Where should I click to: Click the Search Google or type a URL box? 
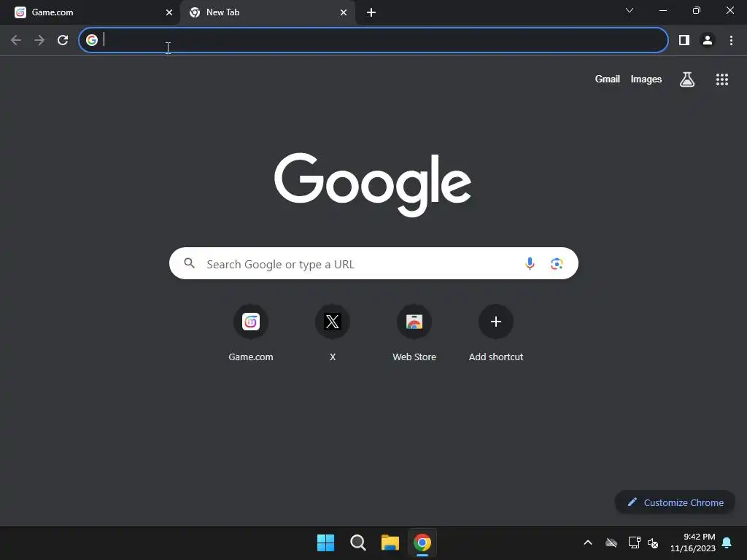373,263
